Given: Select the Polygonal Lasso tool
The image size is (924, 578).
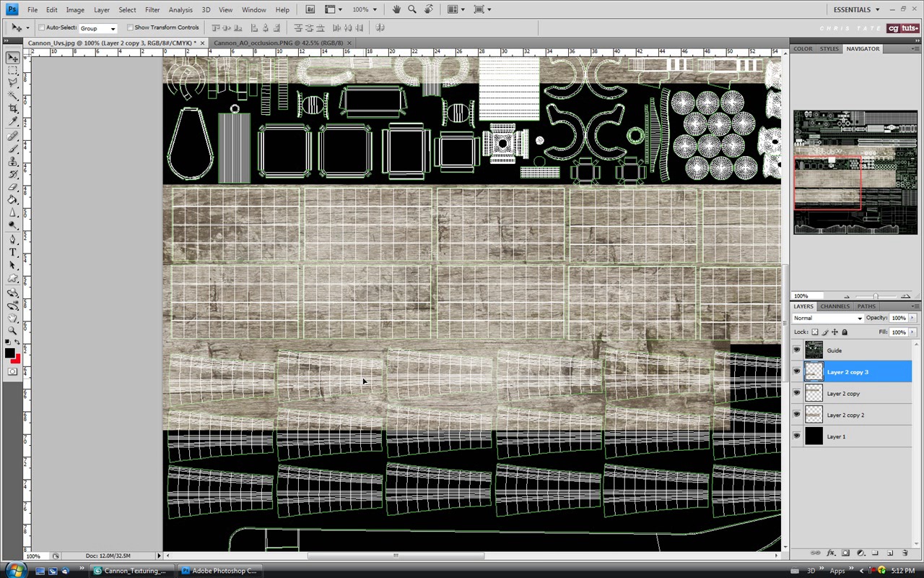Looking at the screenshot, I should 13,82.
